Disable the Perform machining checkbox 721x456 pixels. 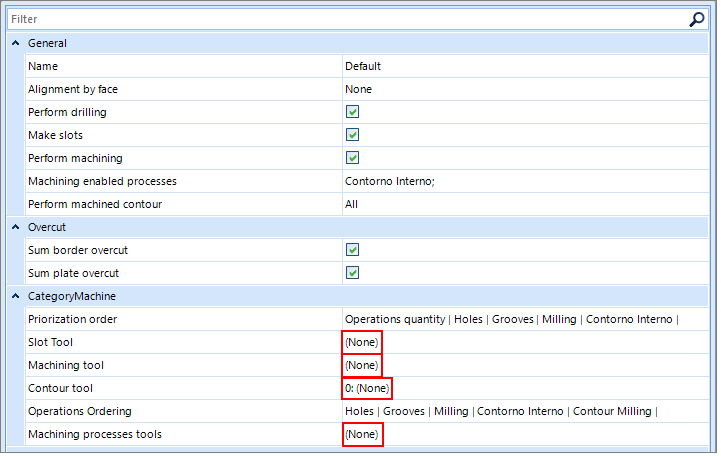click(352, 158)
